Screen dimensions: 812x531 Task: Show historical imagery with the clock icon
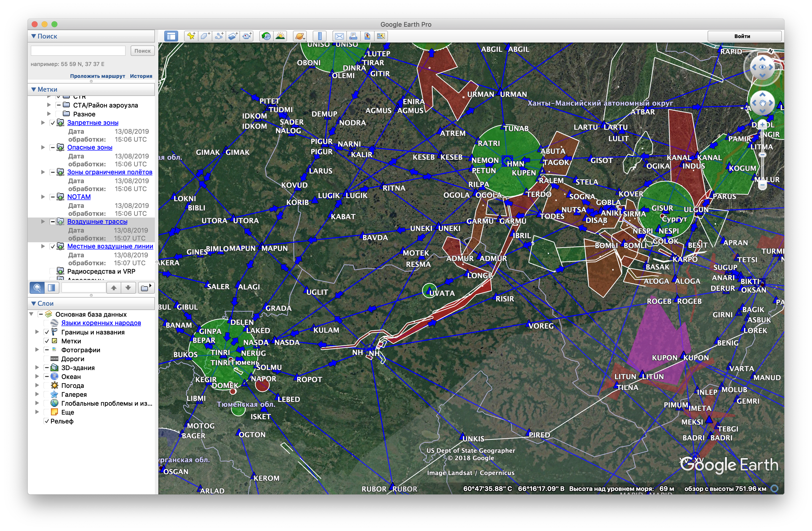266,36
